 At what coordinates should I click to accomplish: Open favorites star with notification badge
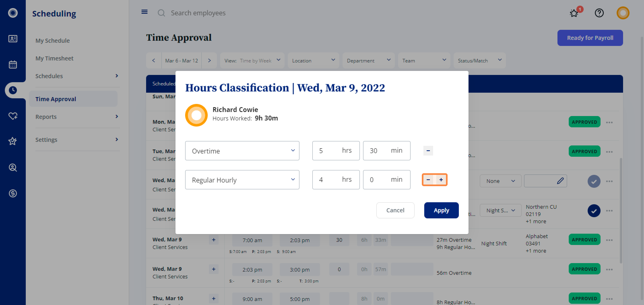point(574,13)
